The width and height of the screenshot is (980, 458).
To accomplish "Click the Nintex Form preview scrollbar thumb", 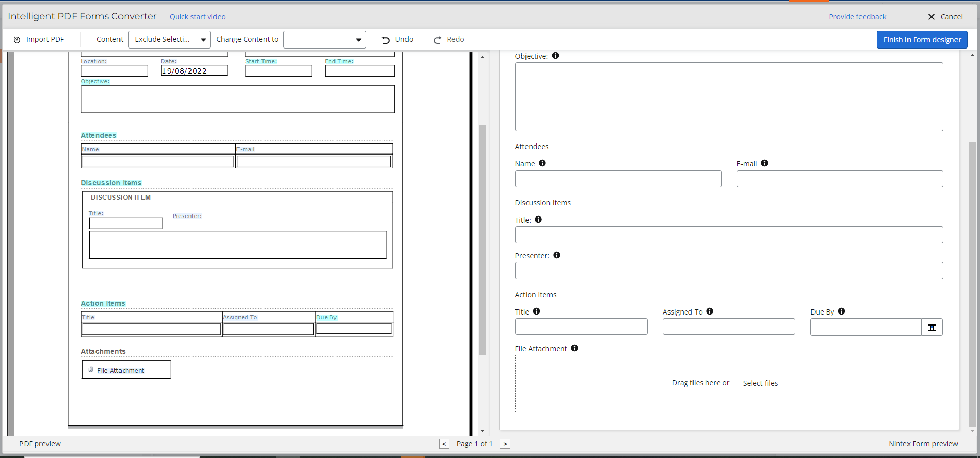I will click(x=972, y=284).
